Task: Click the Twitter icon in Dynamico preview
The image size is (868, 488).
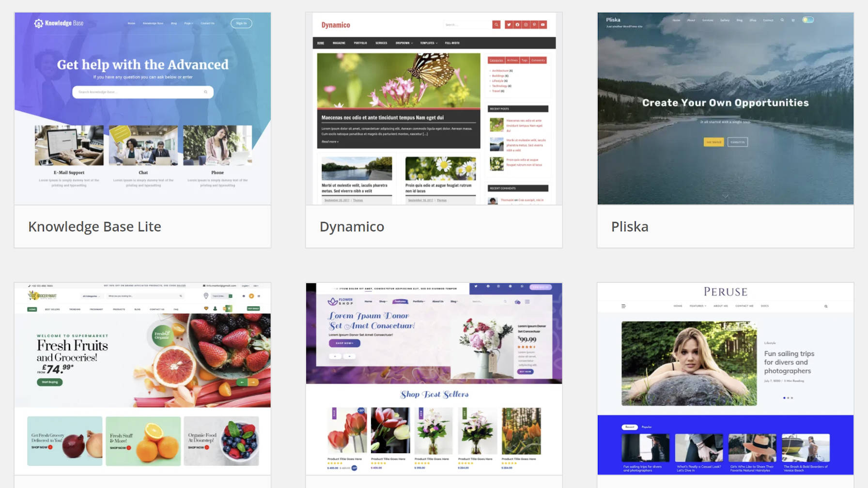Action: (x=509, y=25)
